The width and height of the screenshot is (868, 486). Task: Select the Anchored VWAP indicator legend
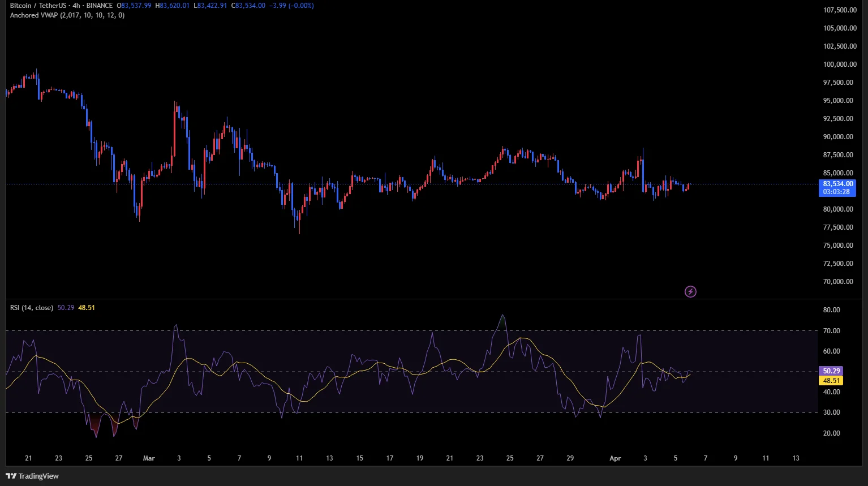tap(67, 15)
